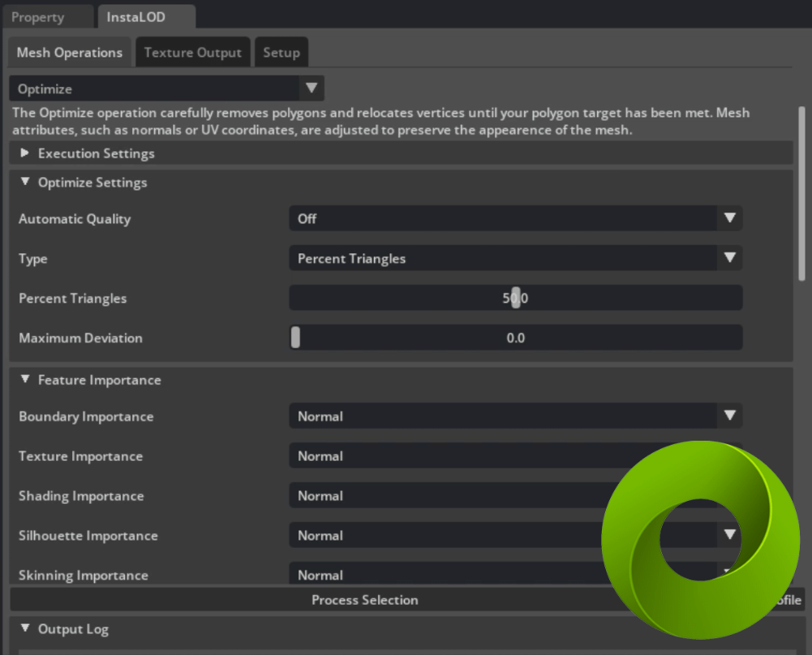The image size is (812, 655).
Task: Switch to the Texture Output tab
Action: (x=192, y=52)
